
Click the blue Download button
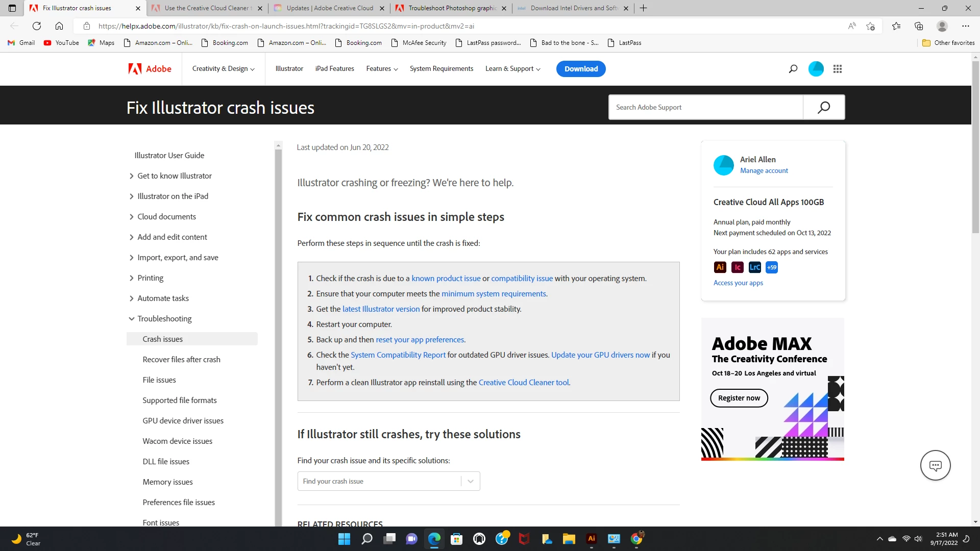pos(581,69)
